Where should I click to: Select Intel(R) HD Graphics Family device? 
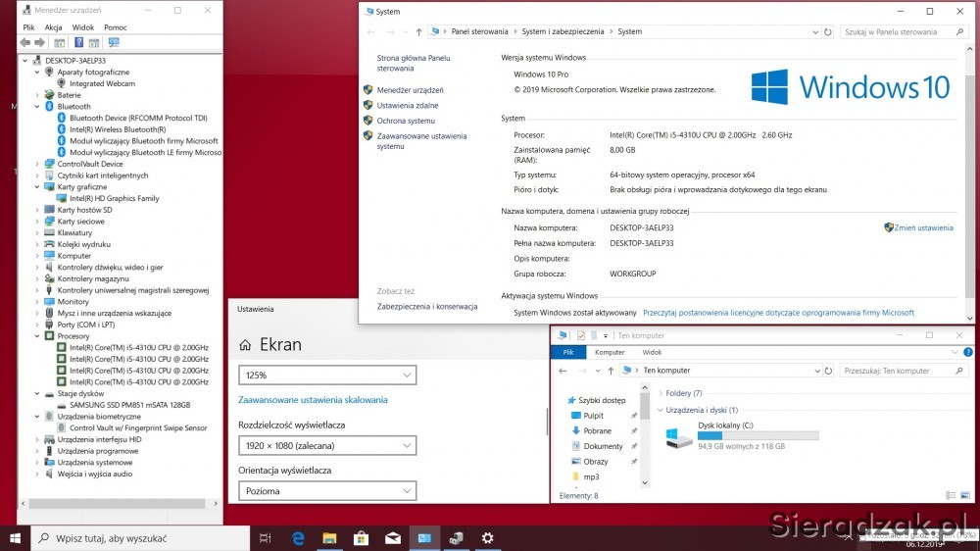[x=115, y=198]
